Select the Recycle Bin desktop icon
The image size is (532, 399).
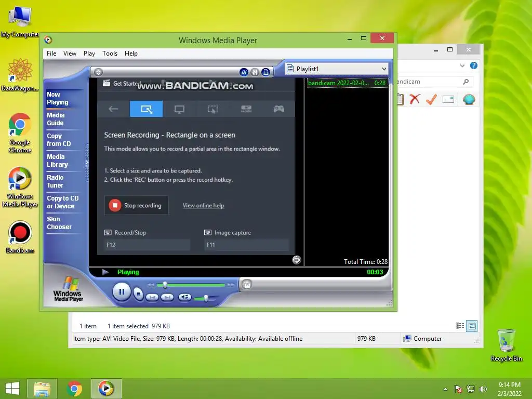(x=507, y=345)
